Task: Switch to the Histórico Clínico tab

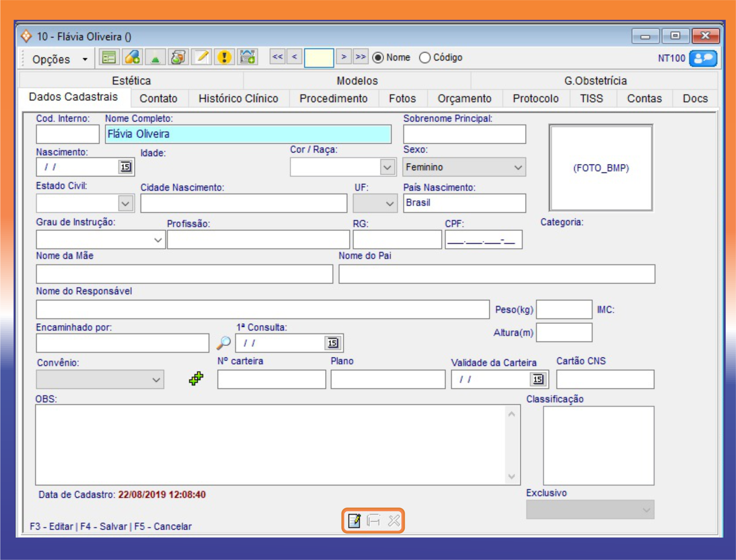Action: (238, 99)
